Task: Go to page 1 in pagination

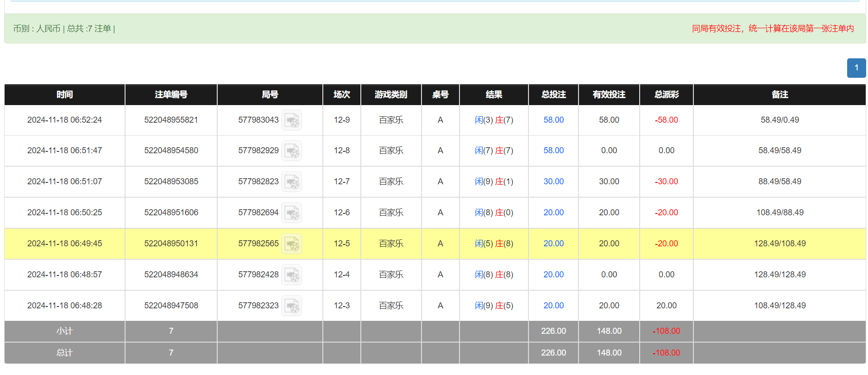Action: [x=856, y=68]
